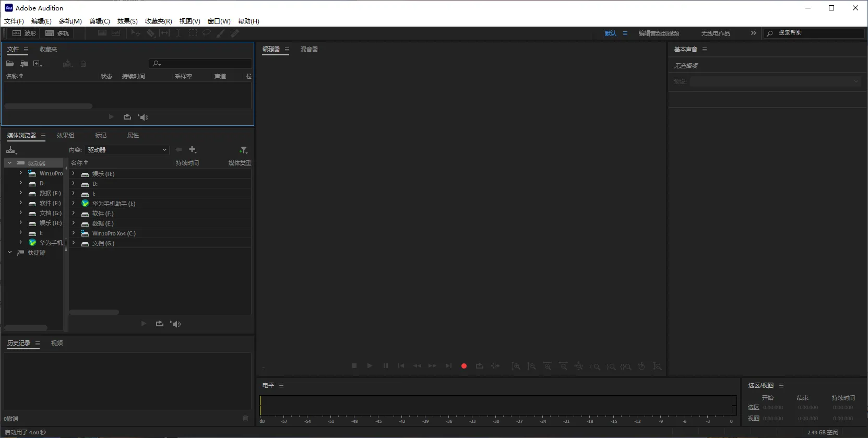Click the import file icon in Files panel

coord(24,64)
